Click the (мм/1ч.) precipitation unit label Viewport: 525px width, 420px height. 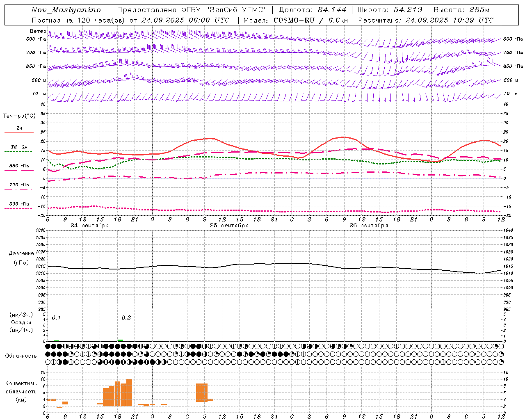click(21, 330)
